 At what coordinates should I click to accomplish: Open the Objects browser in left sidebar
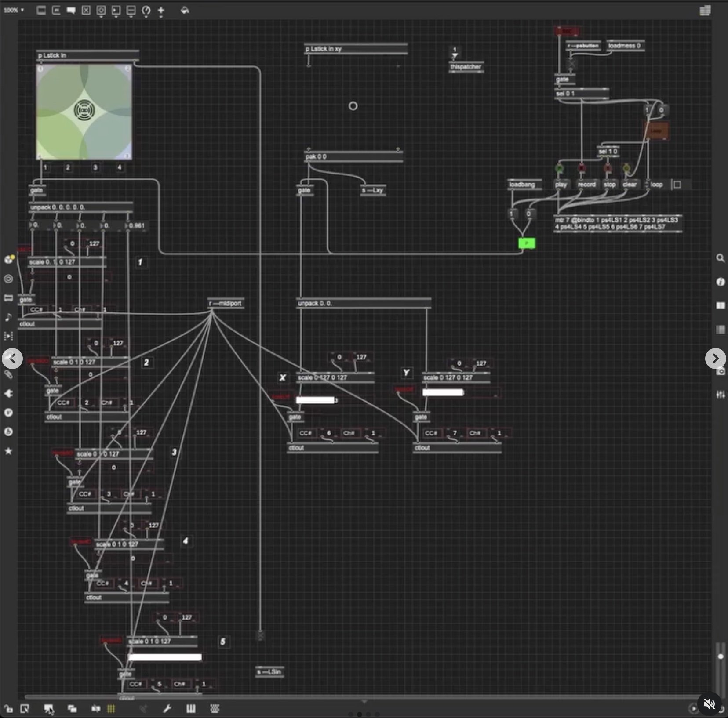tap(9, 259)
